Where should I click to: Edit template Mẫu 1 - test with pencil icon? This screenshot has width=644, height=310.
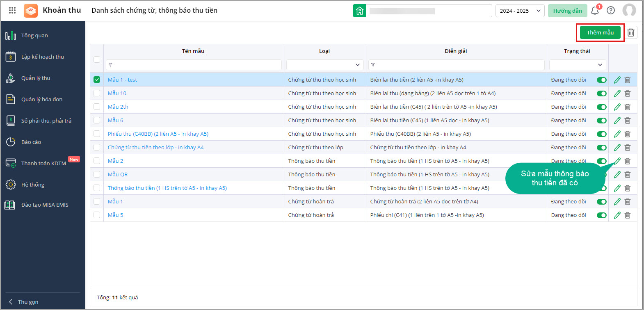617,80
